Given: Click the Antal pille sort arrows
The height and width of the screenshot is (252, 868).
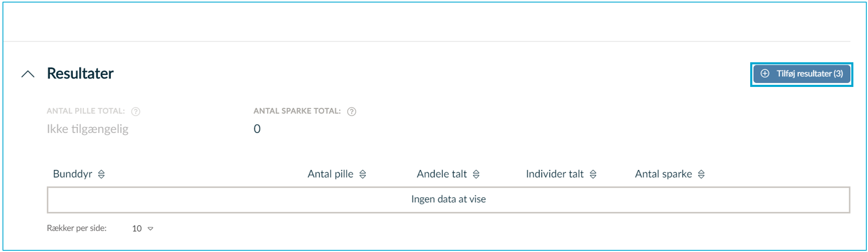Looking at the screenshot, I should coord(363,174).
